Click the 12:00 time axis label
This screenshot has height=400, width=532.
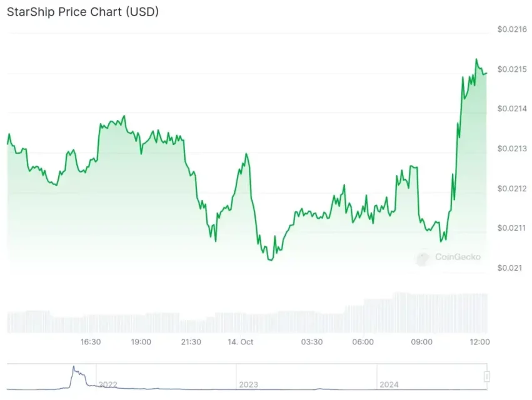pos(479,342)
